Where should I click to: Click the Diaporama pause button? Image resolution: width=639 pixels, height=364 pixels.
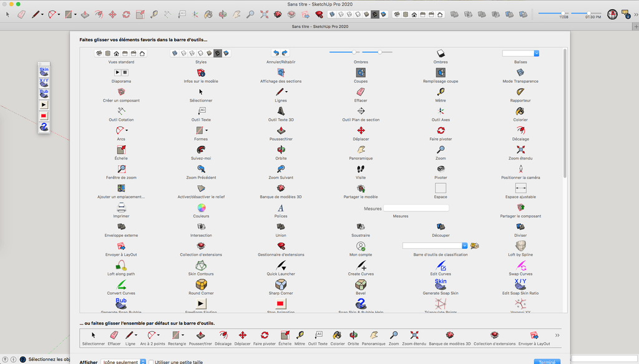(125, 72)
